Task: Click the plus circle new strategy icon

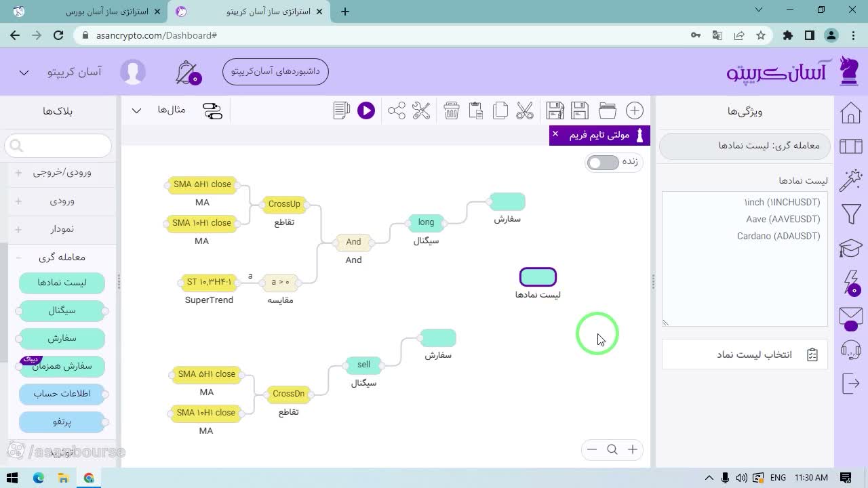Action: 635,110
